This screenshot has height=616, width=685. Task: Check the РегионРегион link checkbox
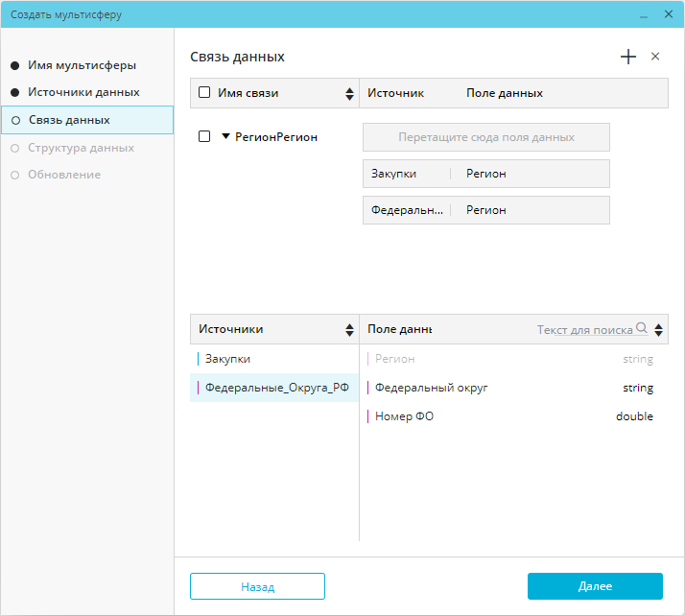coord(204,136)
